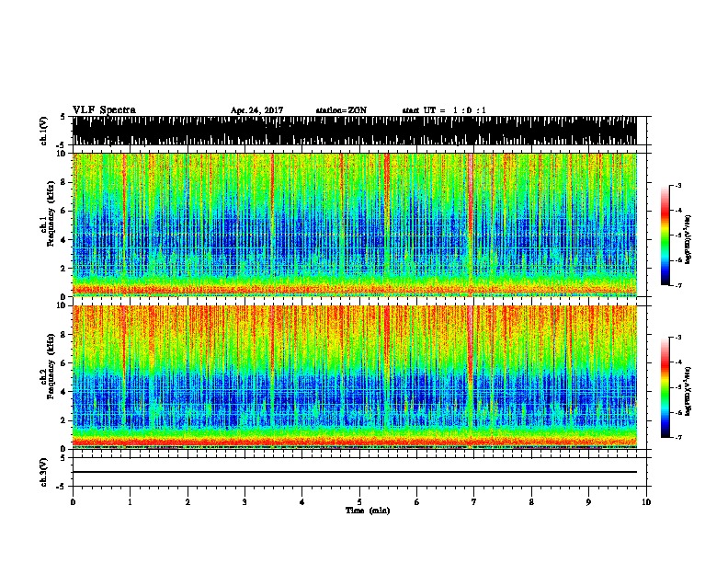Click the time axis tick label "9"
The image size is (728, 563).
588,502
